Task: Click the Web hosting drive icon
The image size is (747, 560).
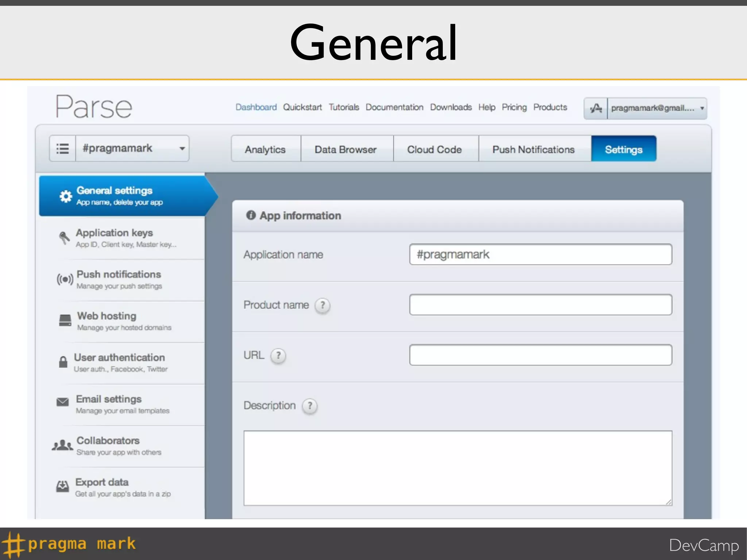Action: click(65, 320)
